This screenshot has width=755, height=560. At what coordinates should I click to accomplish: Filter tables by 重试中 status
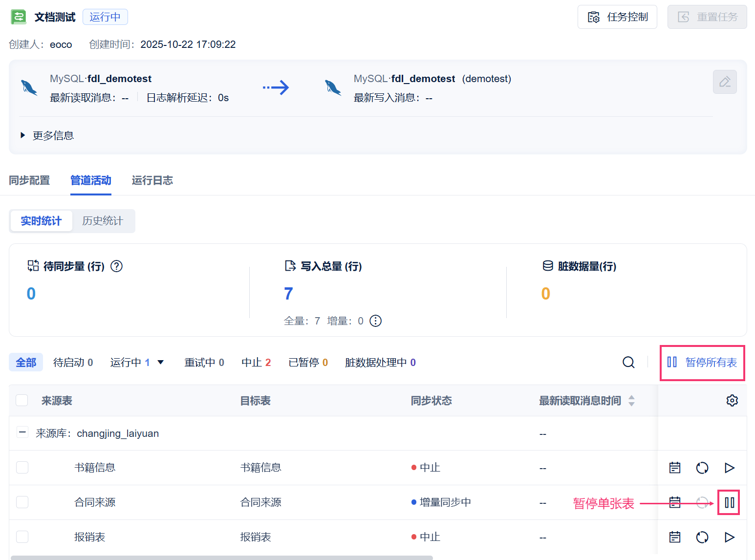tap(204, 362)
